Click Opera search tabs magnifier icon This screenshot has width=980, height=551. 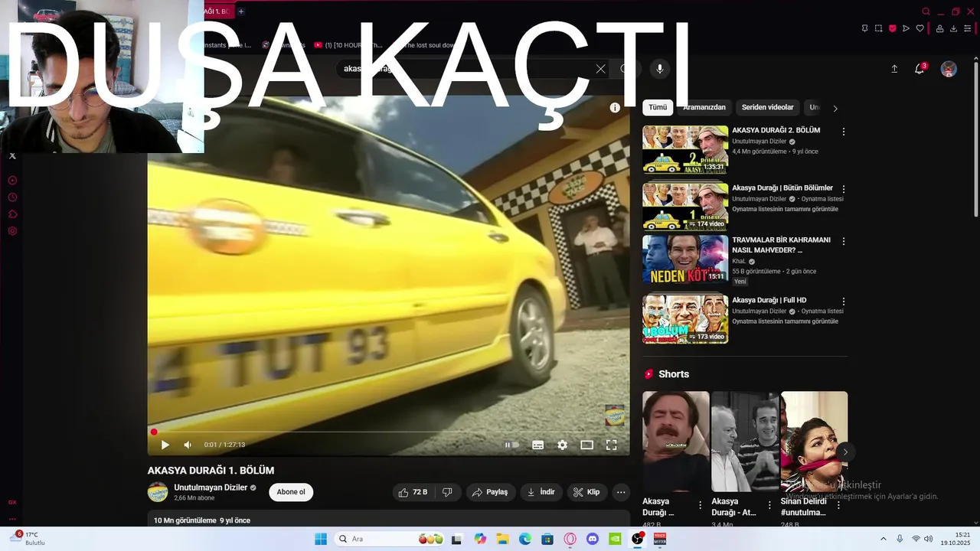click(926, 11)
